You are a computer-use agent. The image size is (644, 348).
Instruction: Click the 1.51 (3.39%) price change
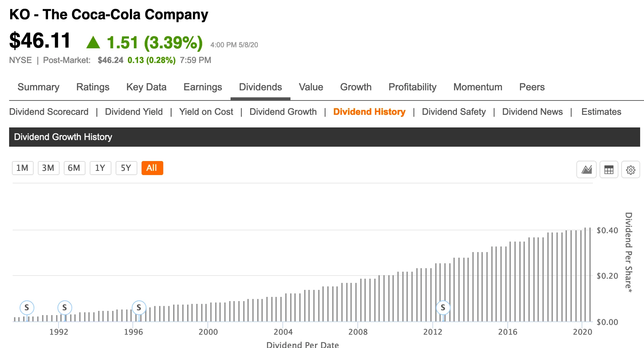point(155,42)
